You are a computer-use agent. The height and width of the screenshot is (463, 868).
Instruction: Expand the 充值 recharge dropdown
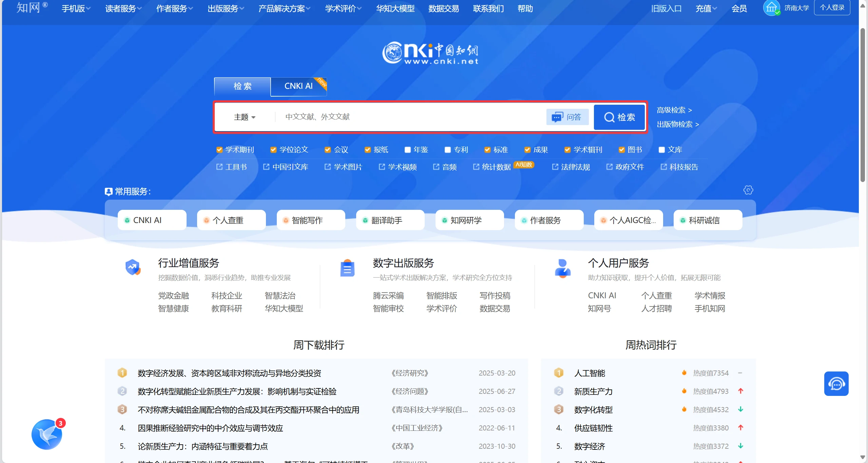[x=705, y=8]
